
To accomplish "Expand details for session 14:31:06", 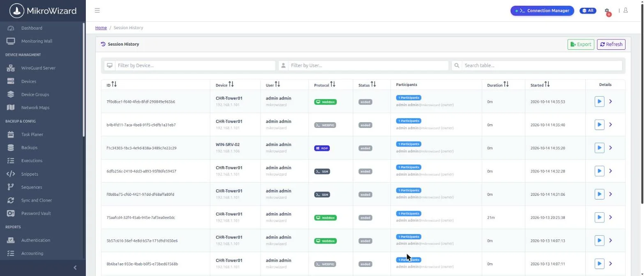I will tap(611, 194).
